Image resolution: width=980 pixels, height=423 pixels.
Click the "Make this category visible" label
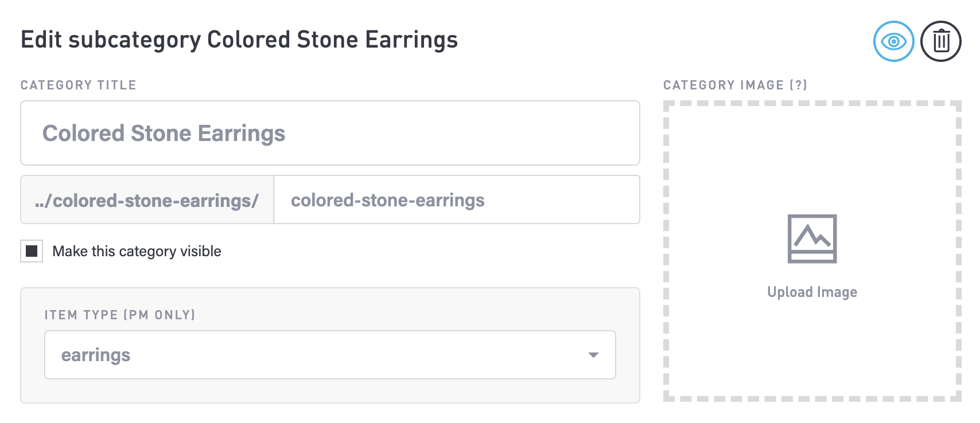click(x=137, y=251)
